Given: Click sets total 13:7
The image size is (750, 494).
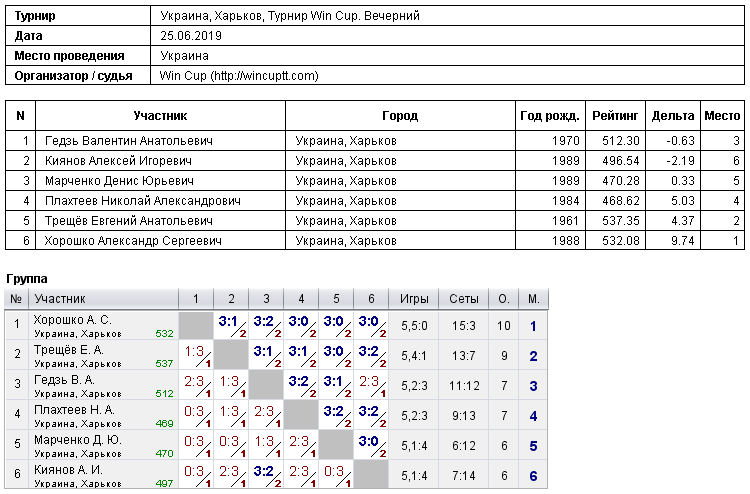Looking at the screenshot, I should point(463,356).
